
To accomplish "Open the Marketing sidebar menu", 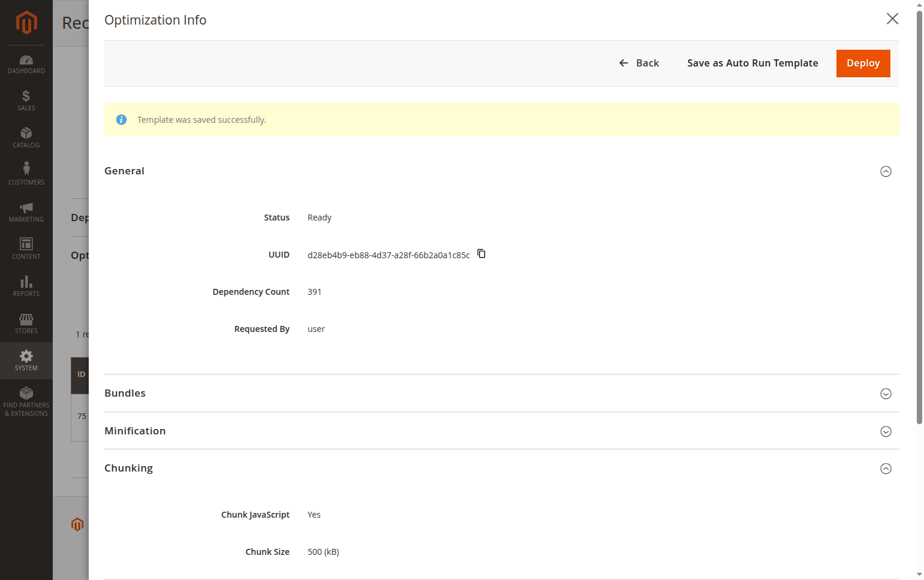I will pos(26,212).
